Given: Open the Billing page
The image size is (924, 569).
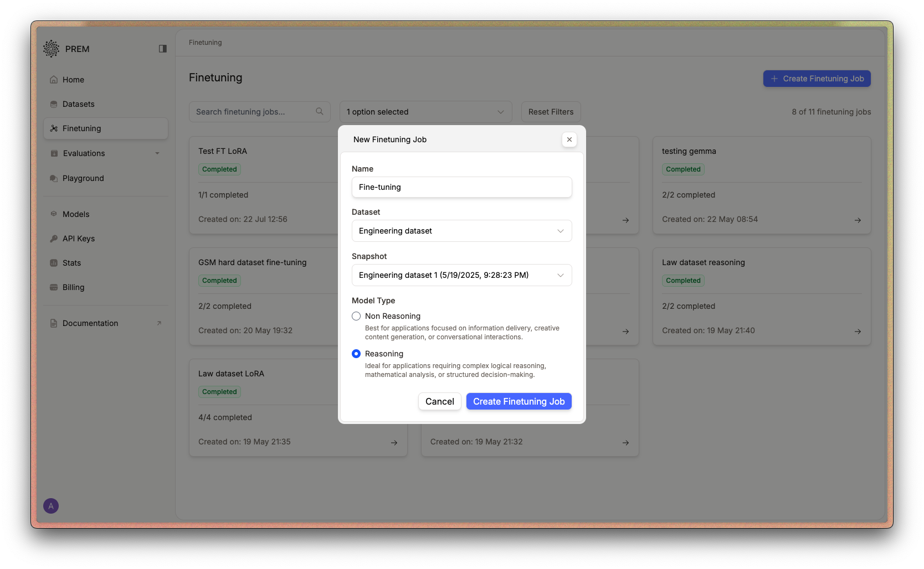Looking at the screenshot, I should pos(106,287).
